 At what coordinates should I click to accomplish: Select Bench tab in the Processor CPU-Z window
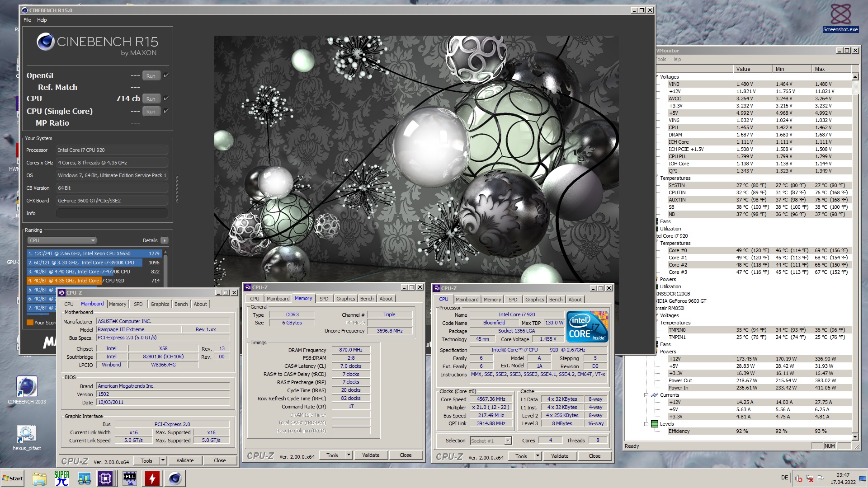556,300
